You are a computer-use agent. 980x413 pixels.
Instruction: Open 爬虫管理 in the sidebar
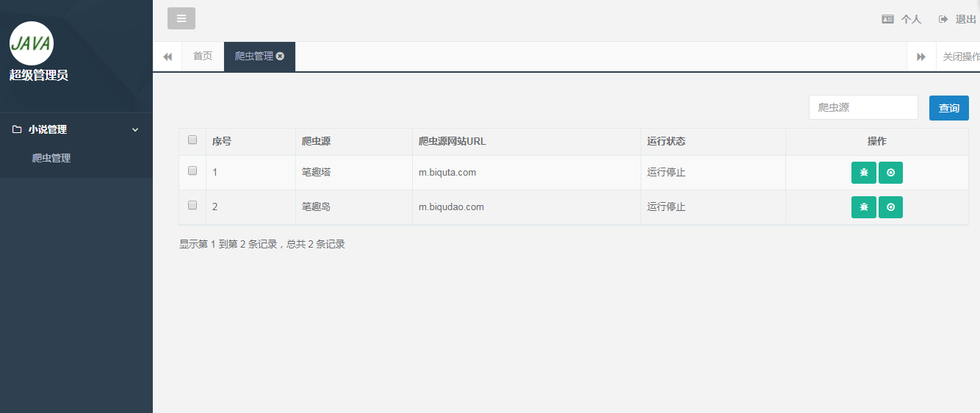coord(51,158)
